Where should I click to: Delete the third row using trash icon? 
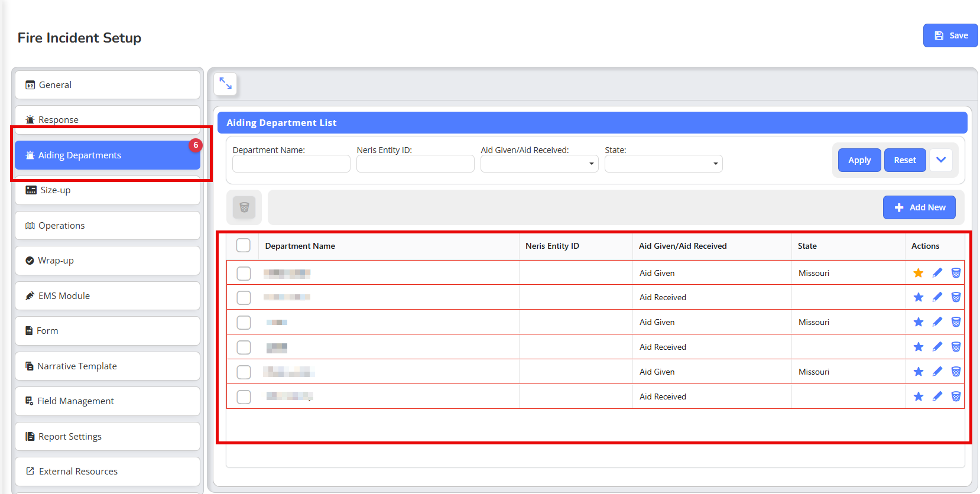point(956,322)
